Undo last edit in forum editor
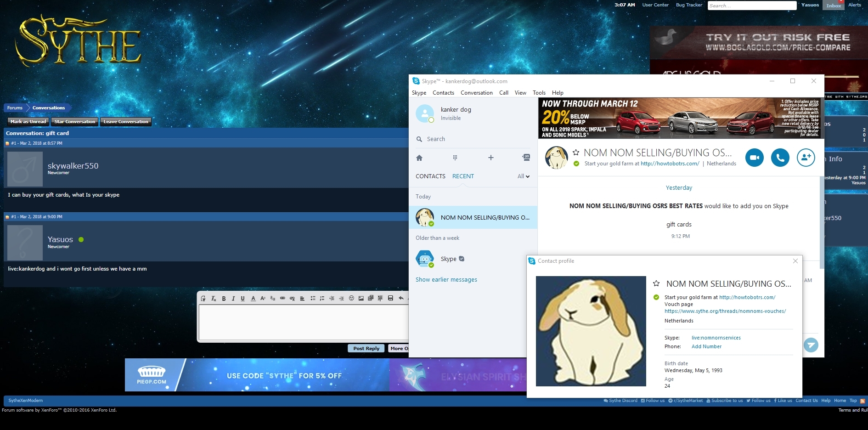868x430 pixels. tap(401, 299)
